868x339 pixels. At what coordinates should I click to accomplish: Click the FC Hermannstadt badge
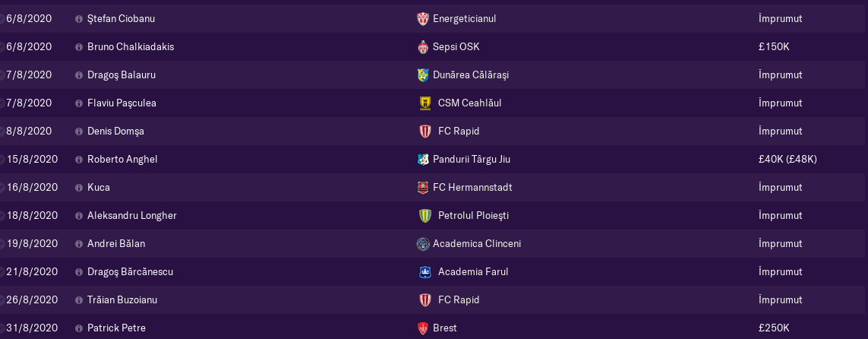[x=423, y=188]
